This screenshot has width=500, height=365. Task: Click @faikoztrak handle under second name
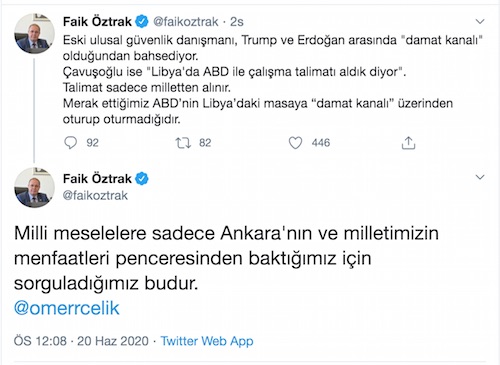(x=95, y=195)
